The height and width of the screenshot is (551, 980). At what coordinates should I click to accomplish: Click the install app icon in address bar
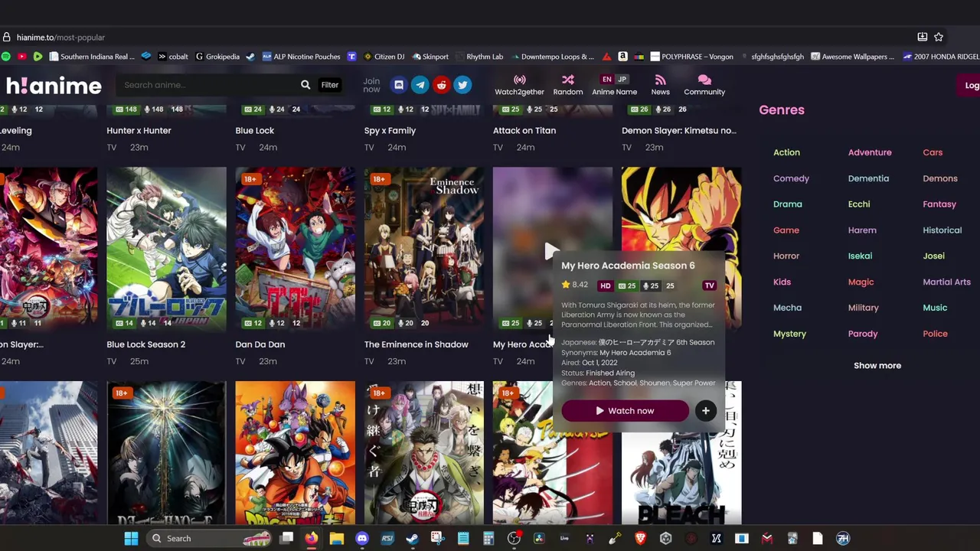coord(923,37)
